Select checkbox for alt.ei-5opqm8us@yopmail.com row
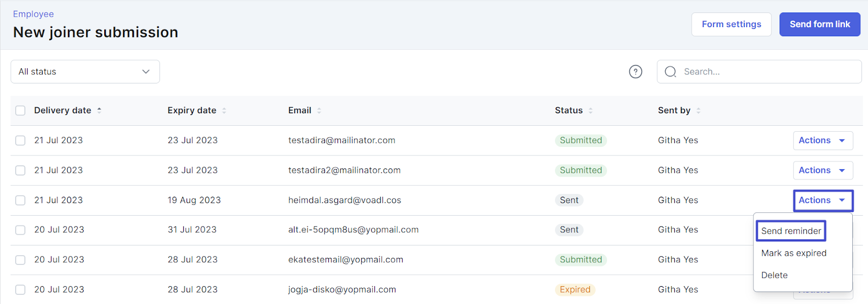This screenshot has width=868, height=304. point(21,230)
